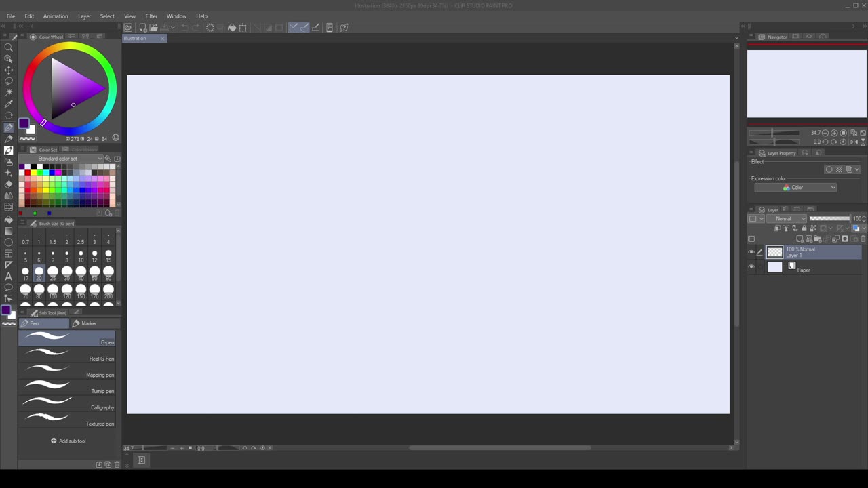Select the Pencil tool in the toolbox
The width and height of the screenshot is (868, 488).
pyautogui.click(x=9, y=139)
